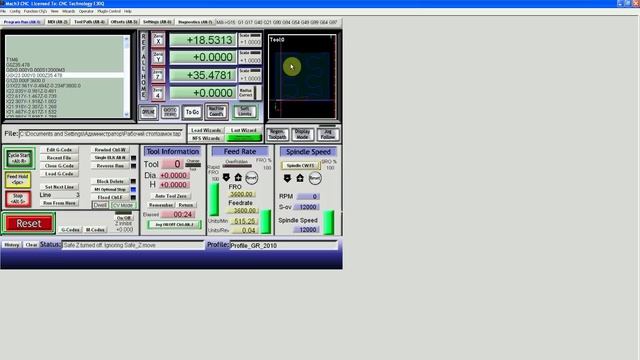Image resolution: width=640 pixels, height=360 pixels.
Task: Click the red Stop button
Action: (18, 199)
